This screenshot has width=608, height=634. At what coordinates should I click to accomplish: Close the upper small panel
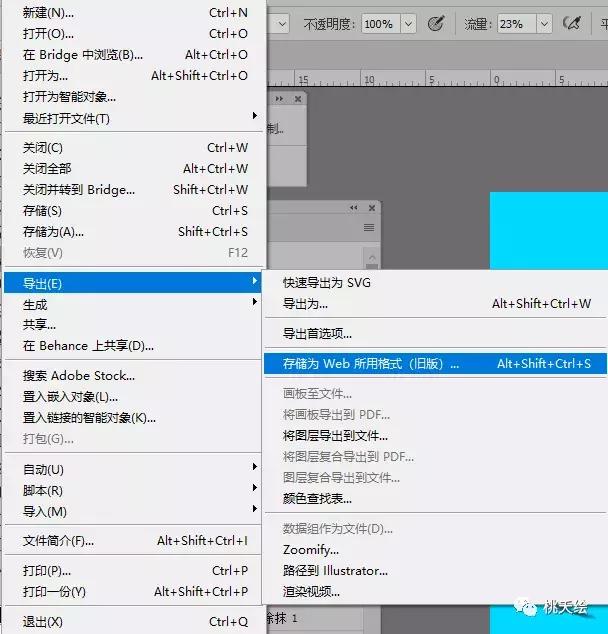[x=298, y=99]
